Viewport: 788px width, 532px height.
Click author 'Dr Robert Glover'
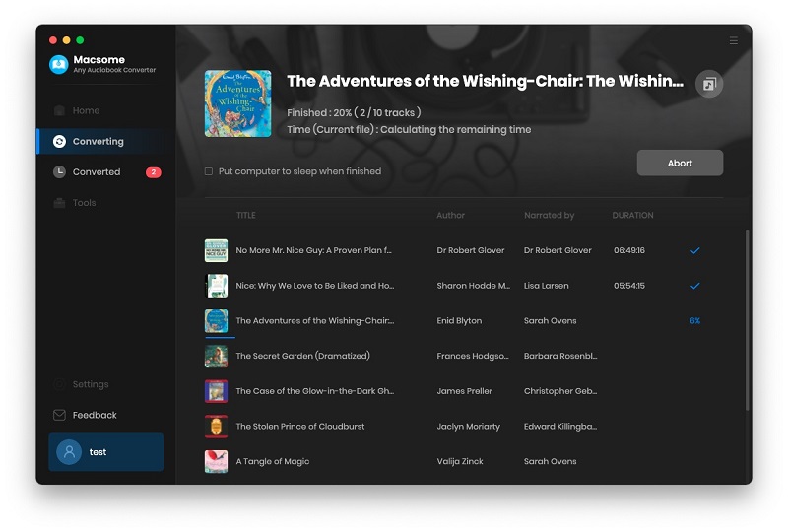(x=471, y=250)
